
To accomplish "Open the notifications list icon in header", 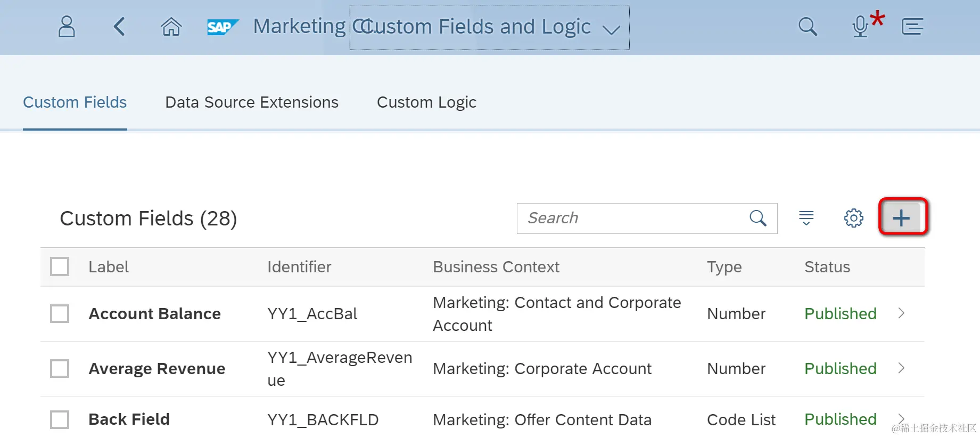I will click(912, 27).
